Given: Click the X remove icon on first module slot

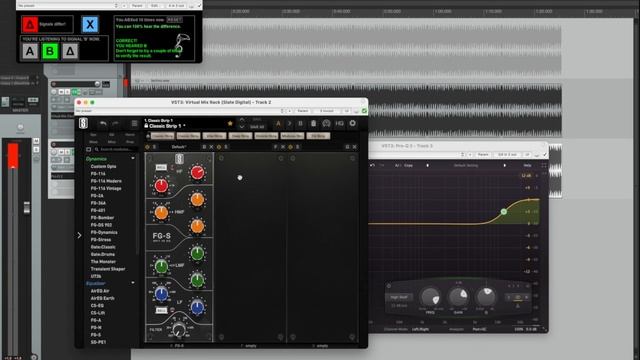Looking at the screenshot, I should click(x=211, y=147).
